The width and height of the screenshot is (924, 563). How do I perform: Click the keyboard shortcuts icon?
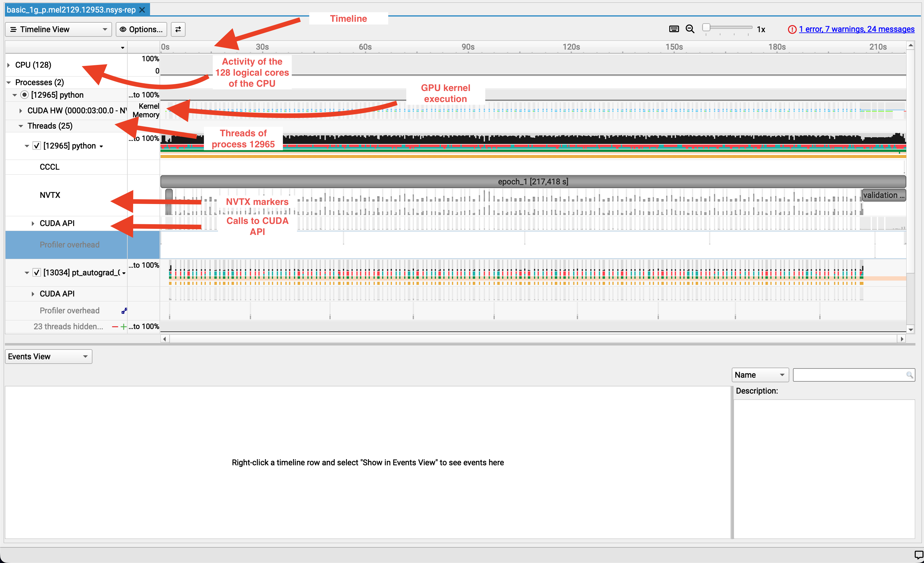[x=674, y=29]
